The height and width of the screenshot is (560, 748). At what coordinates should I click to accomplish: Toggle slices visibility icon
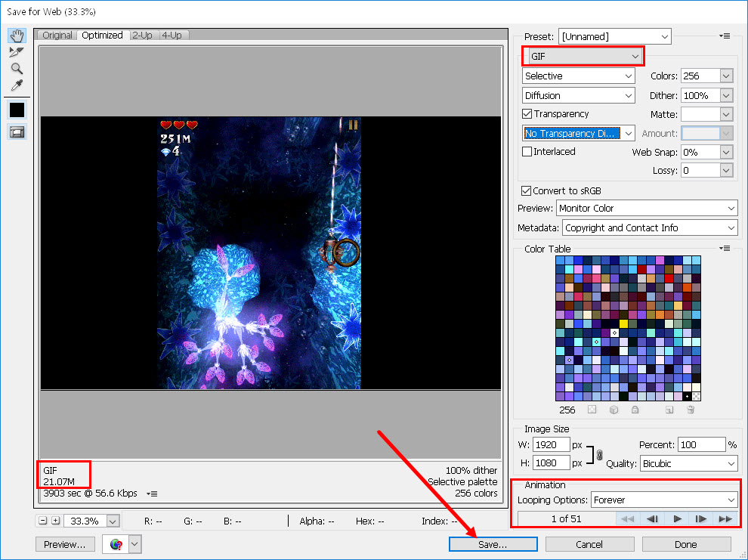pyautogui.click(x=17, y=132)
